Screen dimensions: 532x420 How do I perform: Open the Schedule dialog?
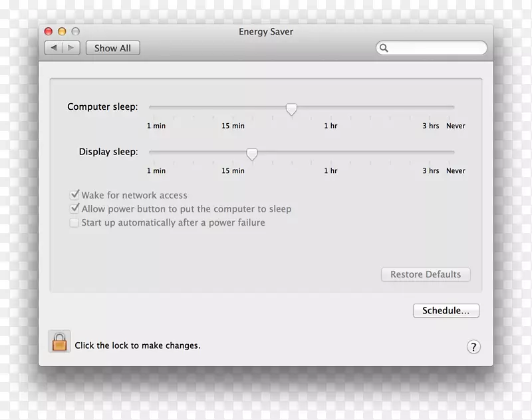(x=446, y=310)
